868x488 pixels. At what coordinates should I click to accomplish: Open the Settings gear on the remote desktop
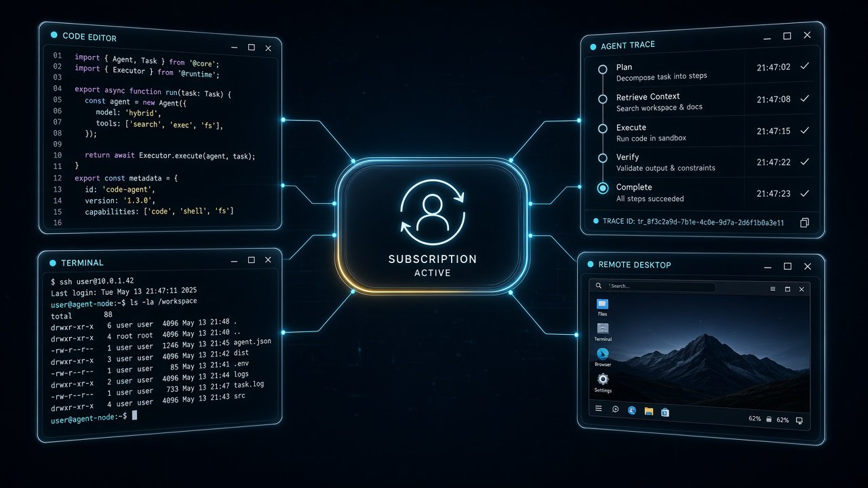click(602, 380)
